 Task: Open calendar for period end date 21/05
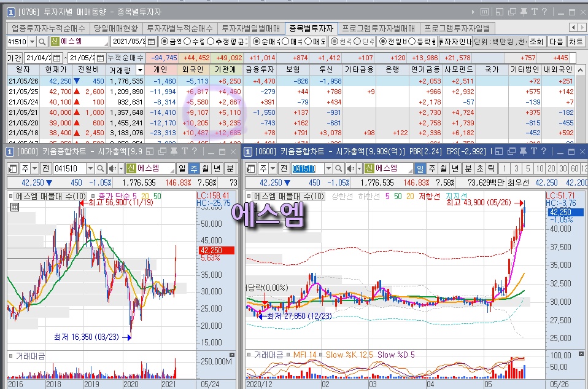pyautogui.click(x=100, y=58)
